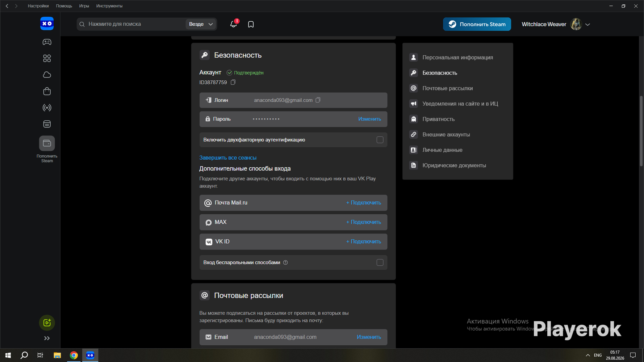Show help for passwordless login

pos(285,262)
